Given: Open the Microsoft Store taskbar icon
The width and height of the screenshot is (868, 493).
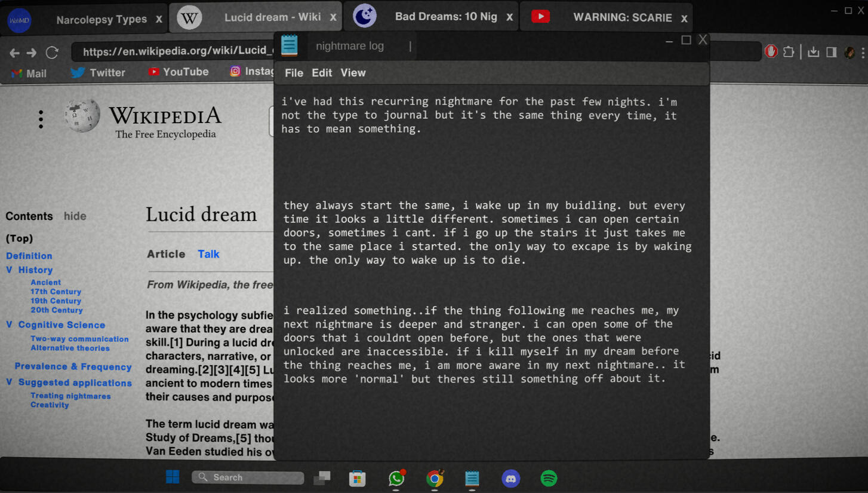Looking at the screenshot, I should pyautogui.click(x=357, y=478).
